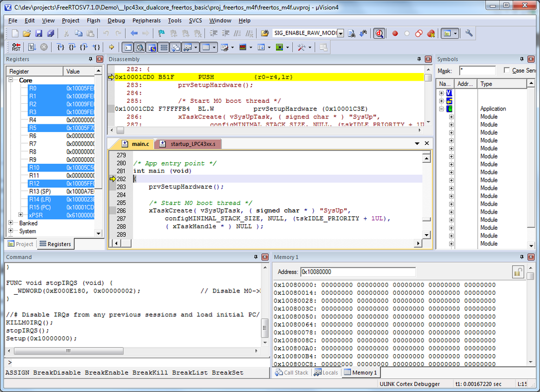Expand the Banked registers tree node
540x392 pixels.
tap(11, 223)
